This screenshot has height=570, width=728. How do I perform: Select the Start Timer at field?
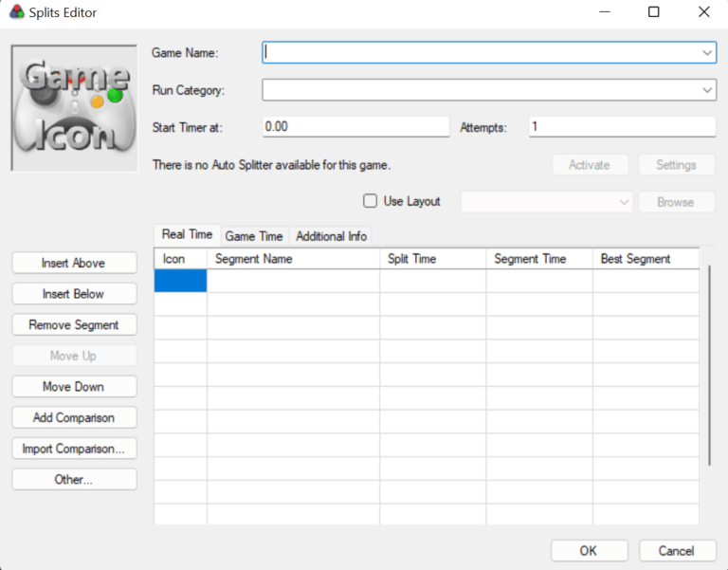click(x=355, y=127)
